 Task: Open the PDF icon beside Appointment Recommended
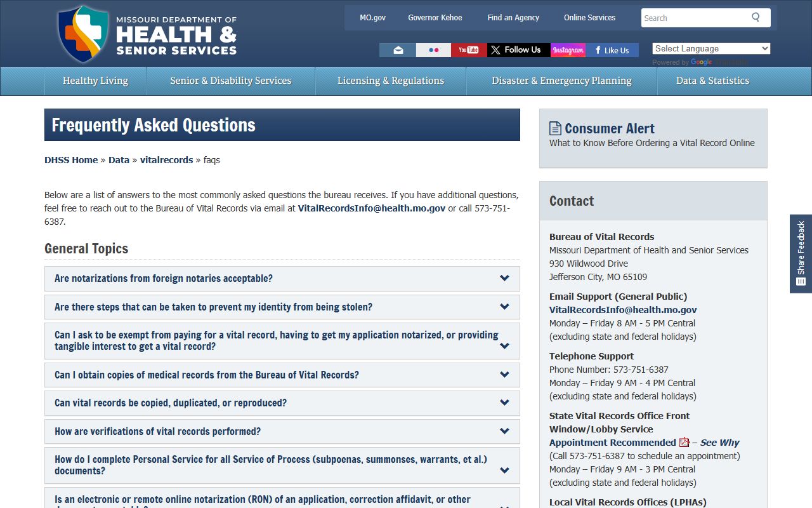click(684, 443)
